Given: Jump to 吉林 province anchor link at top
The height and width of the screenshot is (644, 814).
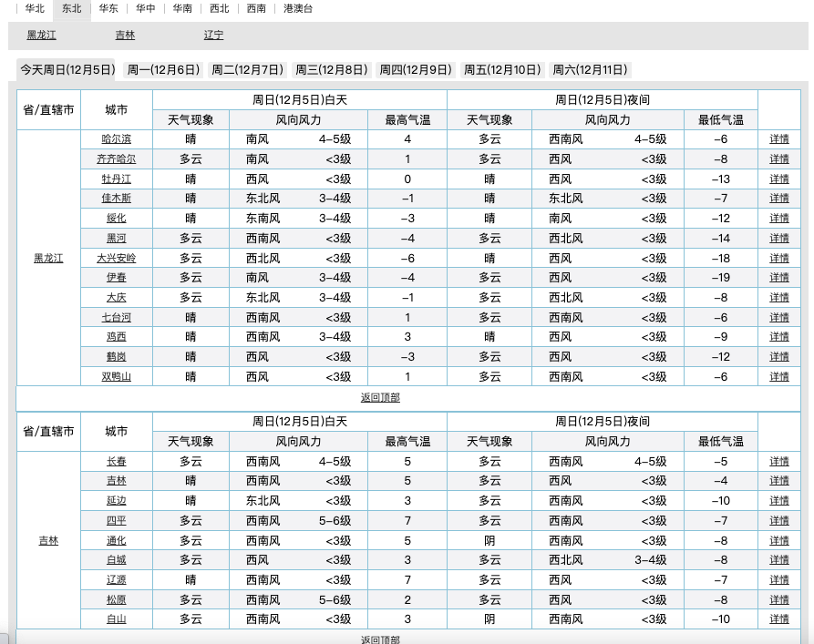Looking at the screenshot, I should (x=125, y=36).
